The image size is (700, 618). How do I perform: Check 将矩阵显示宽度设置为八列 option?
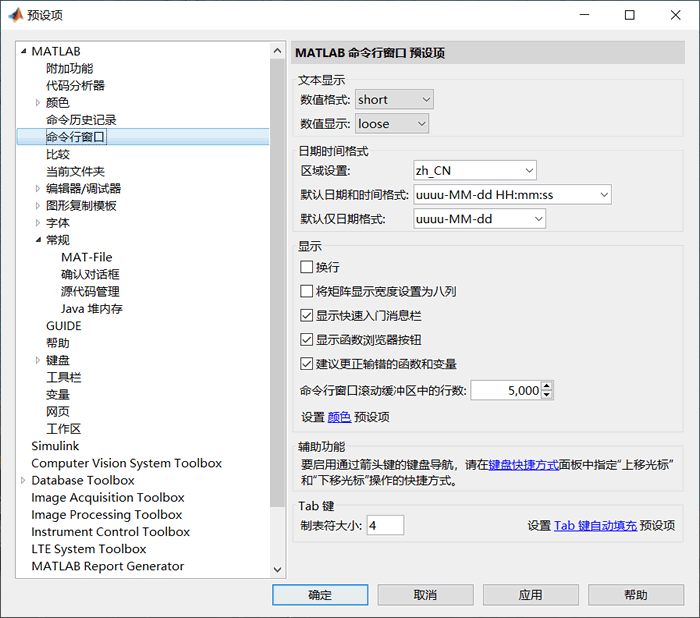[306, 291]
